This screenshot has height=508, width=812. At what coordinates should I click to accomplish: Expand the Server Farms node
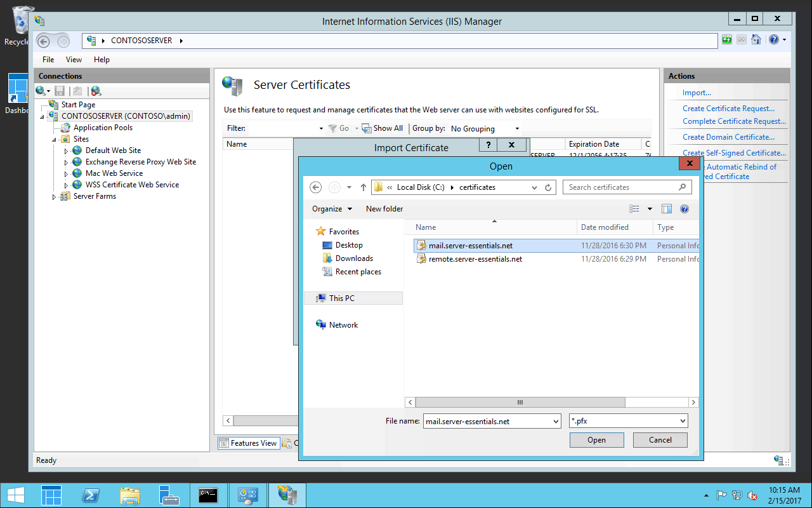pos(54,197)
